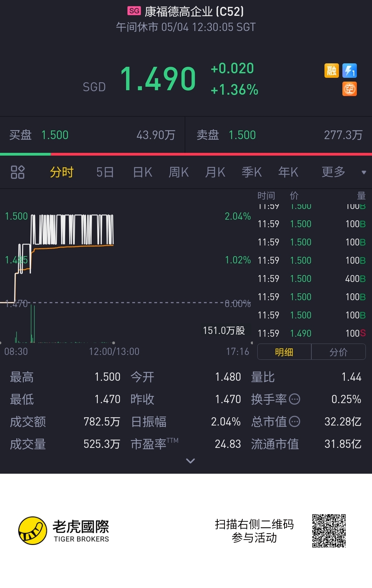Tap the 市盈率TTM 24.83 value
This screenshot has height=588, width=372.
[x=228, y=444]
